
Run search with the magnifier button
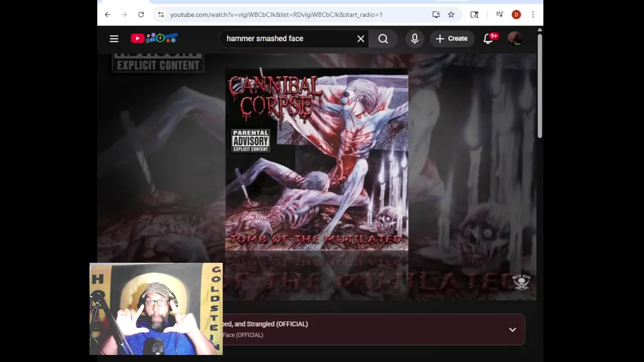coord(383,39)
